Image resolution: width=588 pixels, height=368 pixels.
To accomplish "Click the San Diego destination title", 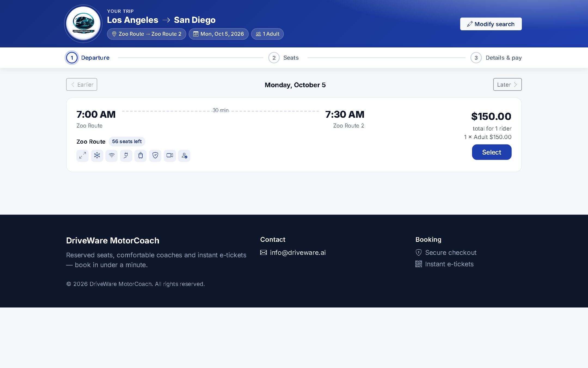I will point(195,20).
